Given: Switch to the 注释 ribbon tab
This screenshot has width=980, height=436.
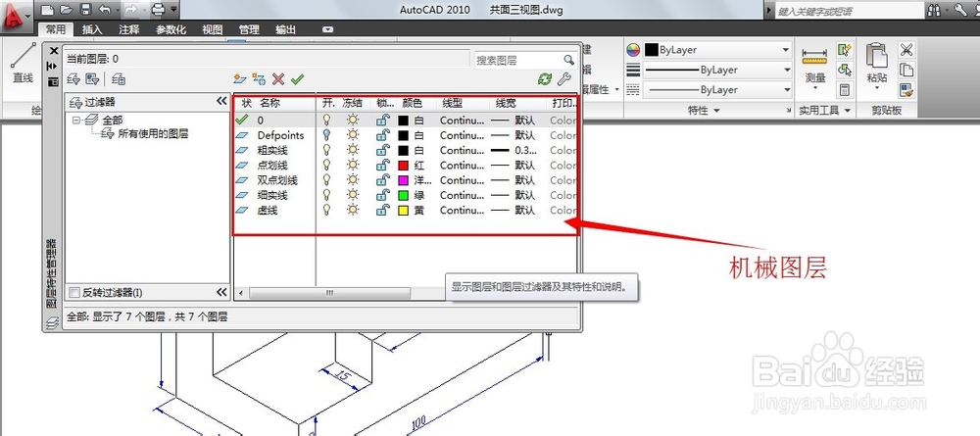Looking at the screenshot, I should pyautogui.click(x=128, y=29).
